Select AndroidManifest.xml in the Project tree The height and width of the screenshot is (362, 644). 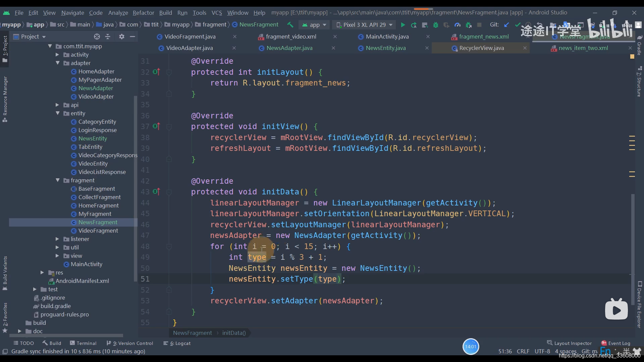point(82,281)
